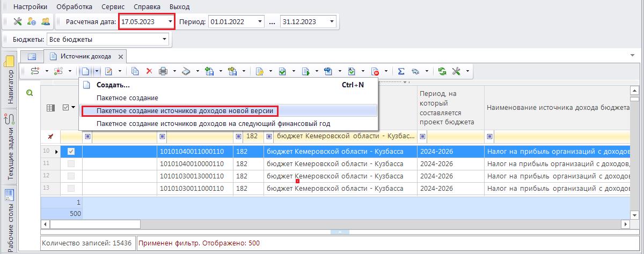Click the document with red stop sign icon
This screenshot has width=644, height=254.
point(376,71)
